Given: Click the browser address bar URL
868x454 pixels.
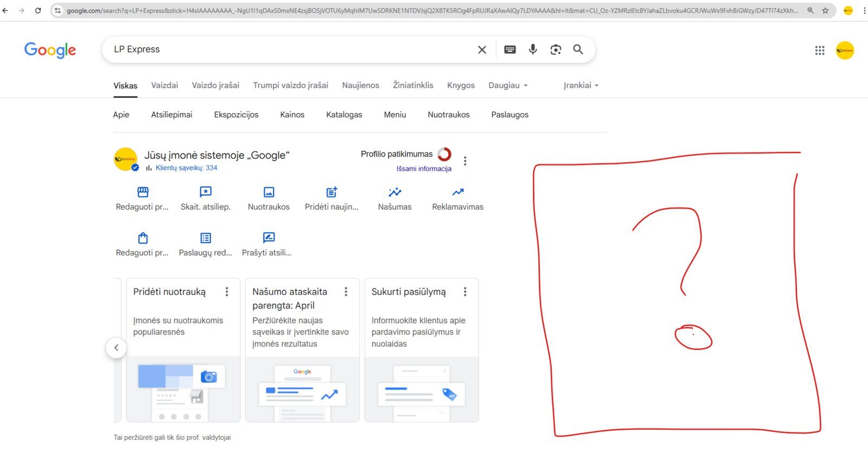Looking at the screenshot, I should point(431,10).
